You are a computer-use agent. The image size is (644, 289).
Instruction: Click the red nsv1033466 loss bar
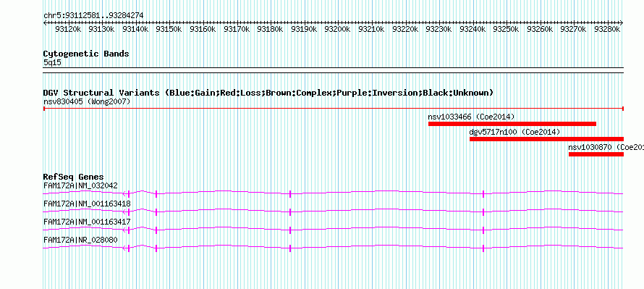coord(512,124)
